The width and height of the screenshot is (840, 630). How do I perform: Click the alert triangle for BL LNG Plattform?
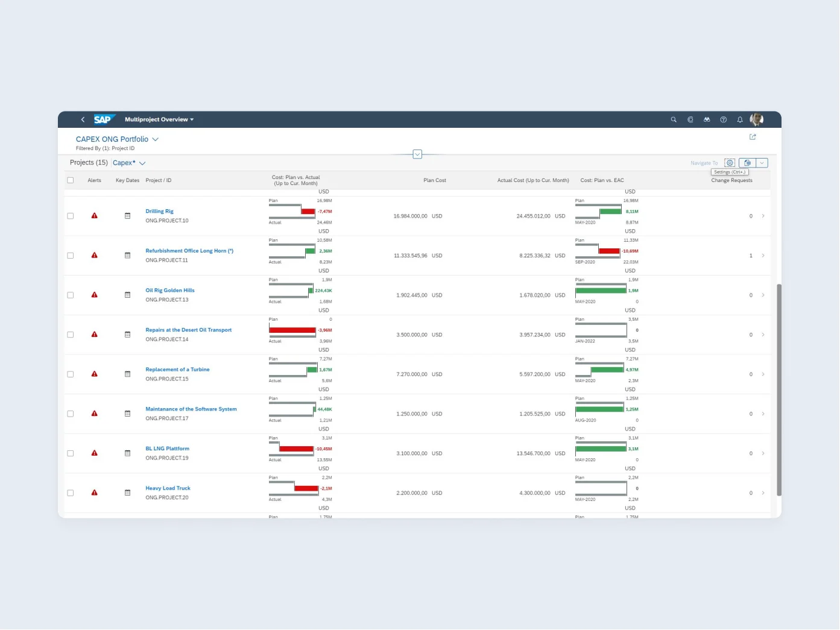coord(95,453)
